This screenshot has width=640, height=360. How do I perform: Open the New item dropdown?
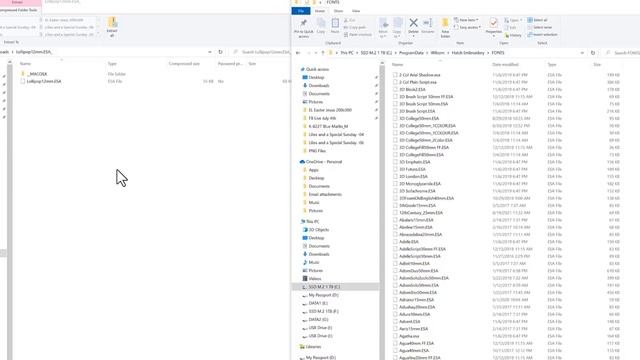pos(466,20)
